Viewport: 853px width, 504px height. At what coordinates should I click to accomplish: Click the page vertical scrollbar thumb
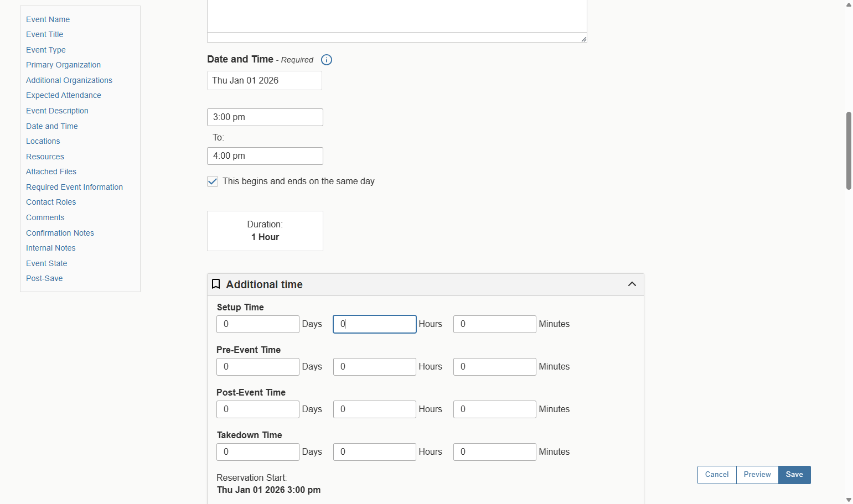pos(849,151)
